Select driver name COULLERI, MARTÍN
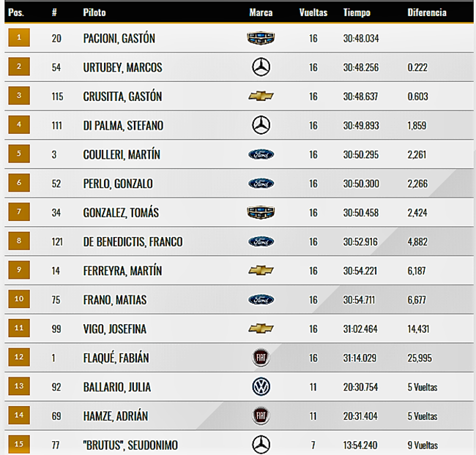 tap(122, 154)
